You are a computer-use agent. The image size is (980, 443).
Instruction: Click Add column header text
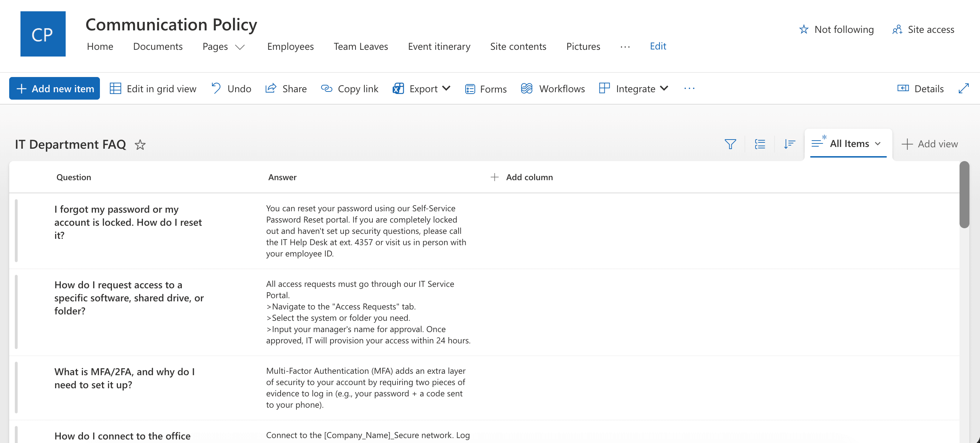529,177
